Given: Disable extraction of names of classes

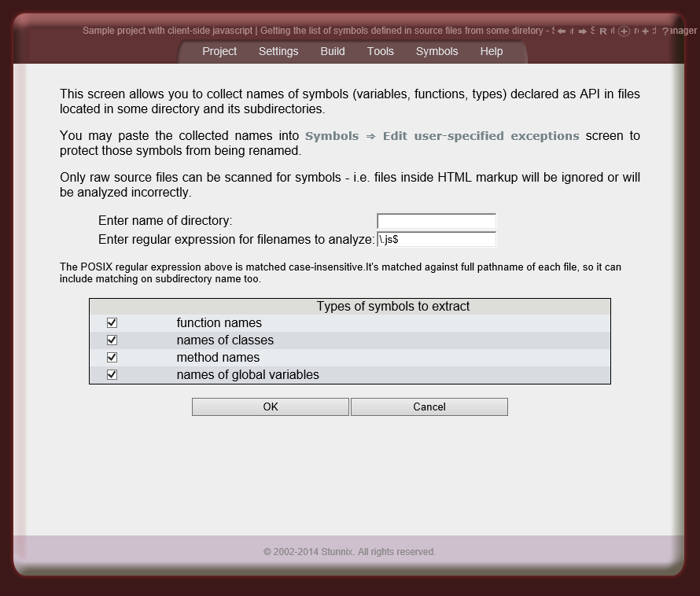Looking at the screenshot, I should pyautogui.click(x=112, y=340).
